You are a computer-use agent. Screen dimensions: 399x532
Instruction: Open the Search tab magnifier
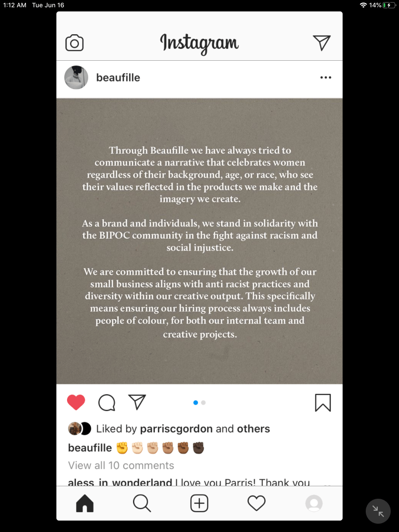(x=142, y=503)
